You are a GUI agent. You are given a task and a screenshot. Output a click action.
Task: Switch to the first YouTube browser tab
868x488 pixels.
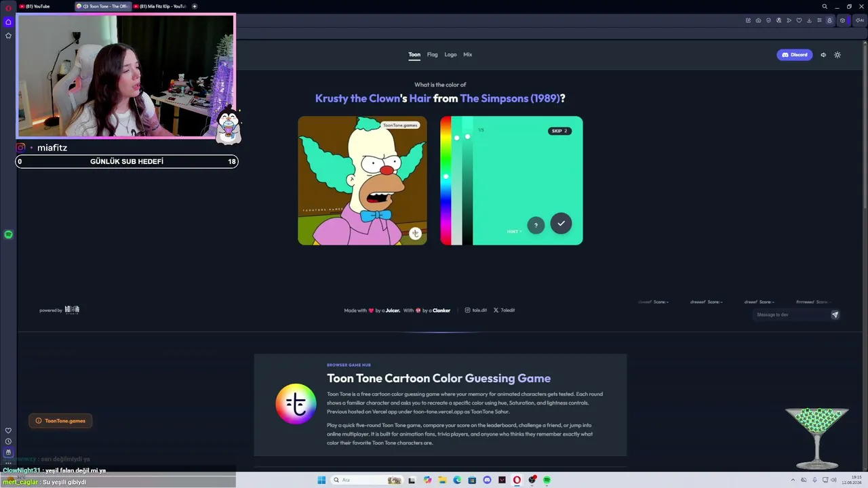(x=45, y=6)
